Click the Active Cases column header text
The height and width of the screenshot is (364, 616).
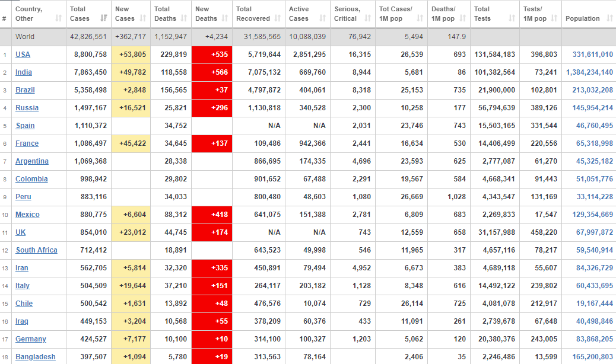299,14
